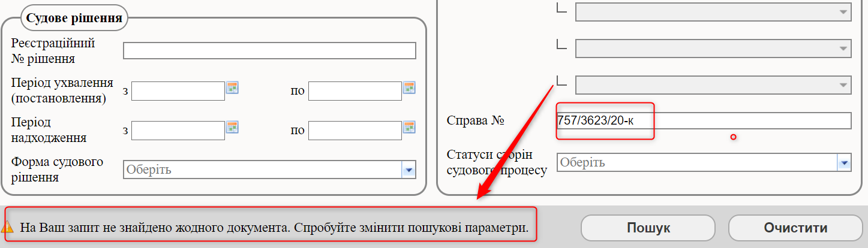Click the Період надходження 'з' date field
The image size is (868, 248).
tap(178, 130)
